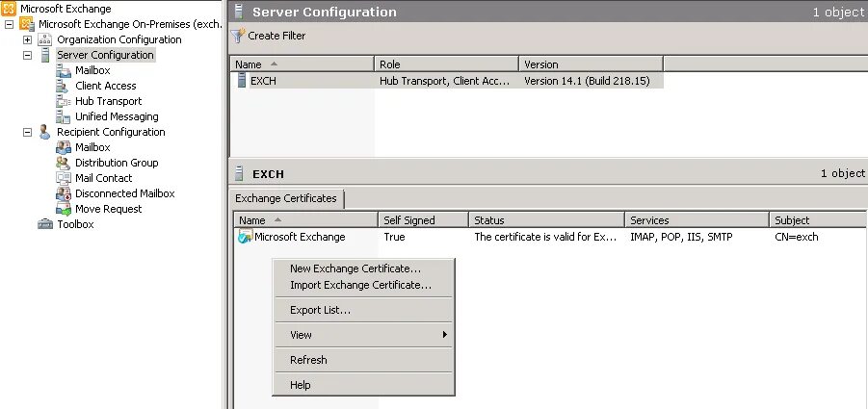This screenshot has height=409, width=868.
Task: Open the View submenu arrow
Action: [444, 335]
